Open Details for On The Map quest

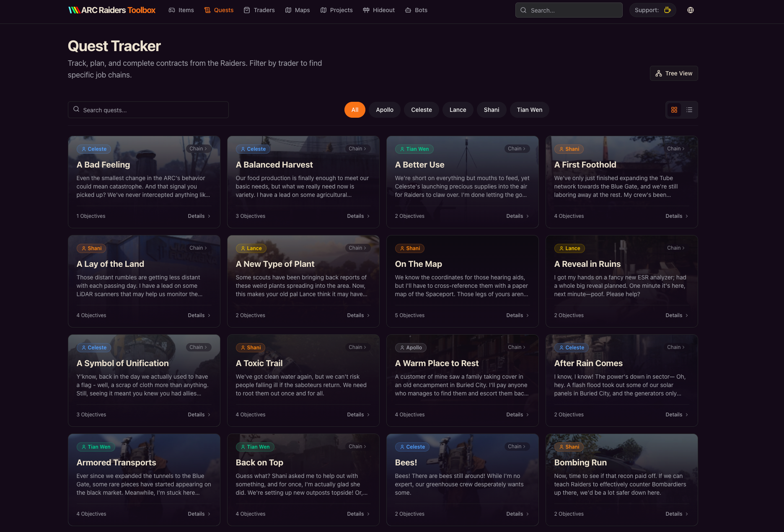tap(517, 315)
